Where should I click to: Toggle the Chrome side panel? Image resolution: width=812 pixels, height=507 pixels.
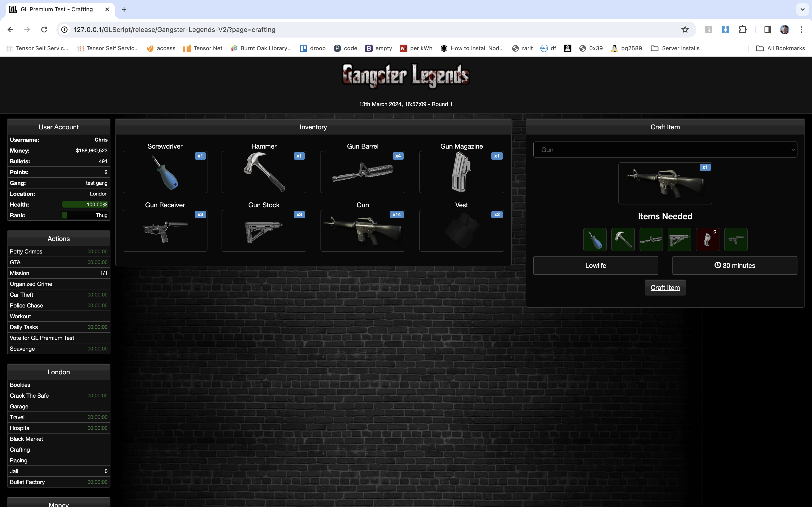[x=767, y=30]
